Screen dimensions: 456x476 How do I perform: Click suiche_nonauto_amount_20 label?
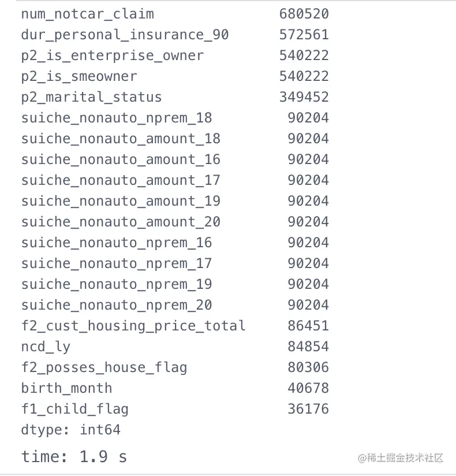121,222
